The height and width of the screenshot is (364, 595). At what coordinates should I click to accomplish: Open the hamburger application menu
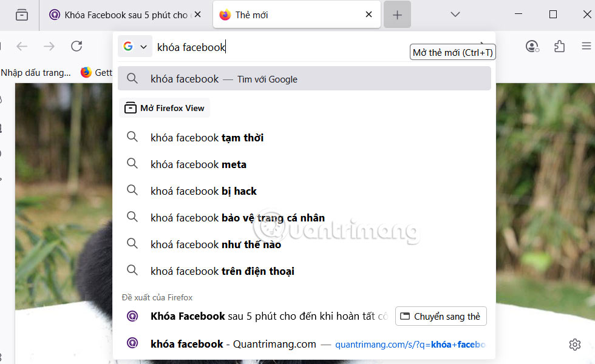586,45
